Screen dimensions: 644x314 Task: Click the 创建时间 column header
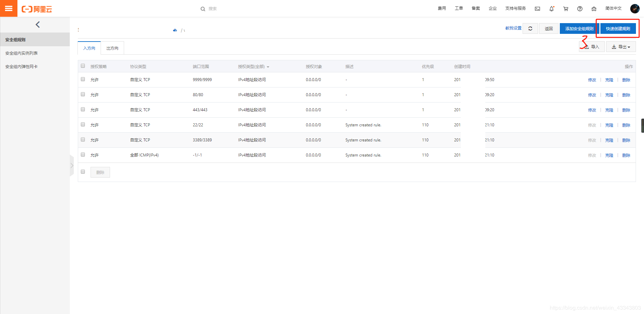462,67
